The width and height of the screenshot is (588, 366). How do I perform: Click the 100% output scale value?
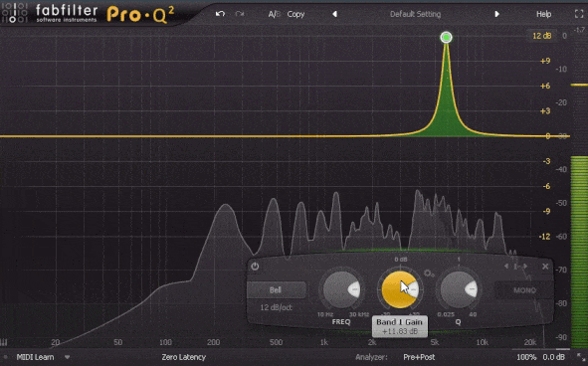526,357
